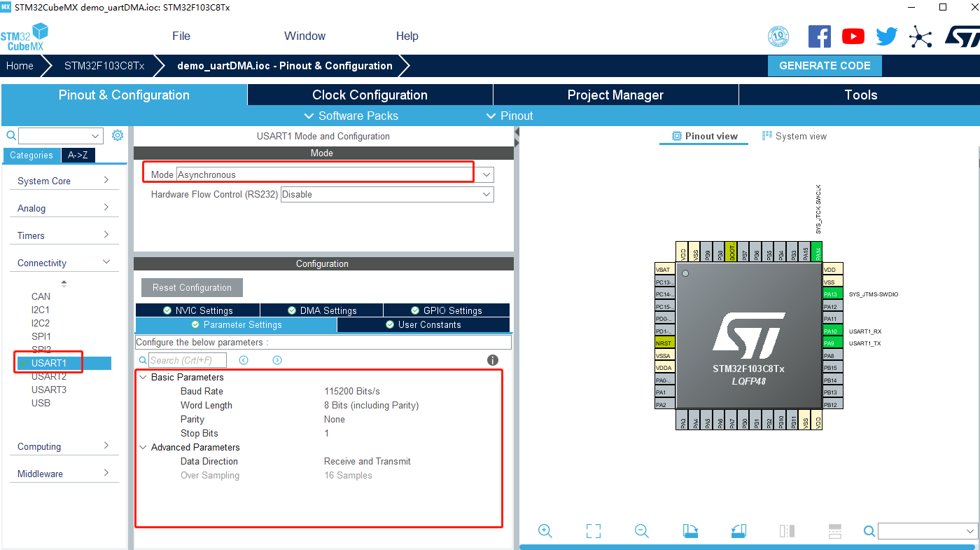Viewport: 980px width, 550px height.
Task: Click the Reset Configuration button
Action: coord(191,287)
